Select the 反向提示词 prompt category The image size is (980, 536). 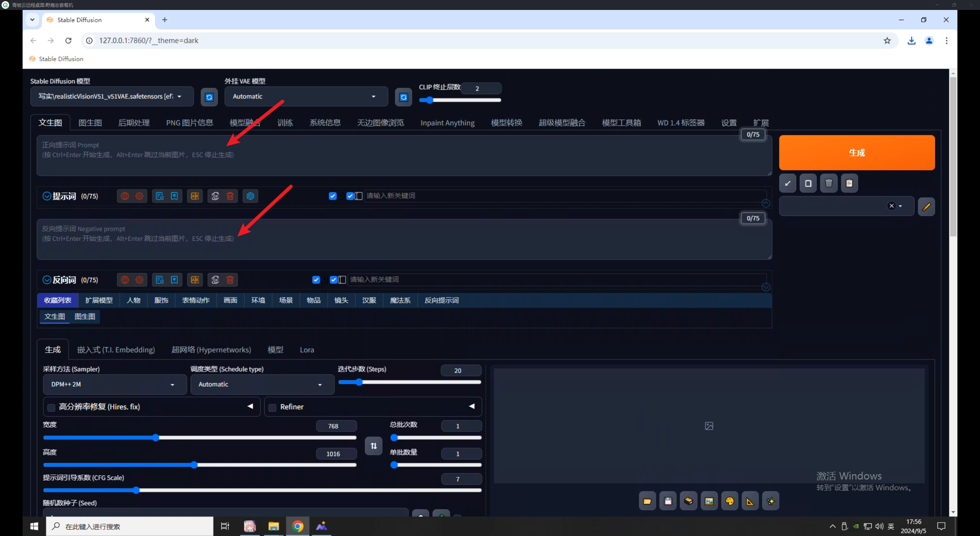441,301
